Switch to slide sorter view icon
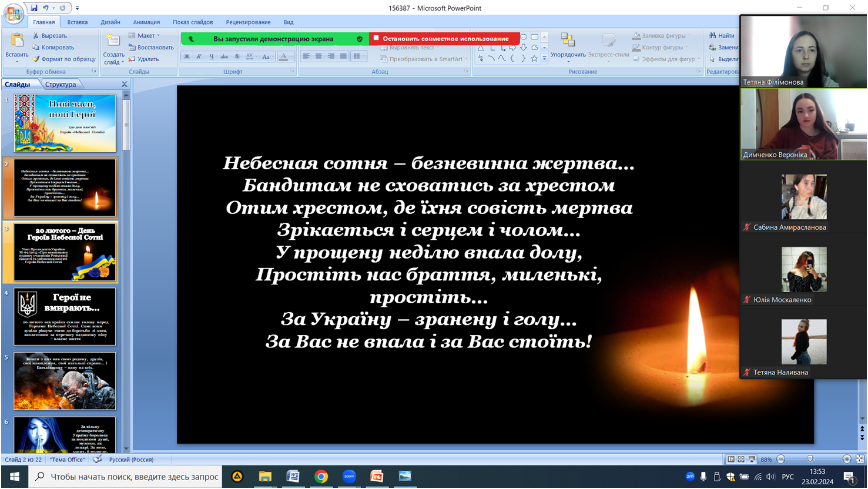This screenshot has width=868, height=489. [741, 459]
